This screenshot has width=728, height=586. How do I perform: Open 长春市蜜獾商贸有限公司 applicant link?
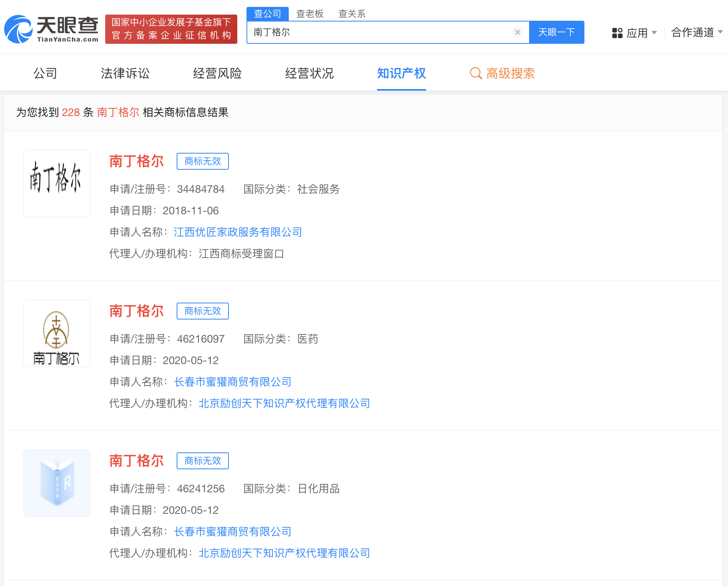[x=233, y=382]
